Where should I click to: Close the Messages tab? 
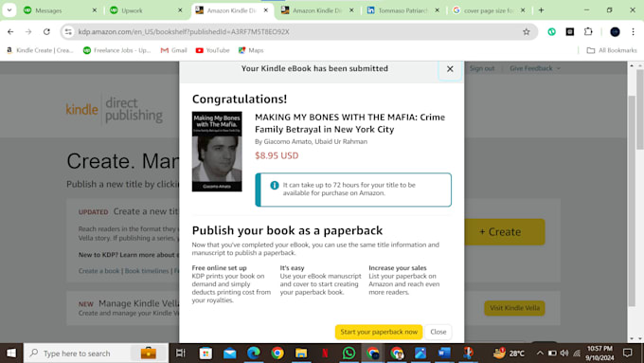point(94,10)
